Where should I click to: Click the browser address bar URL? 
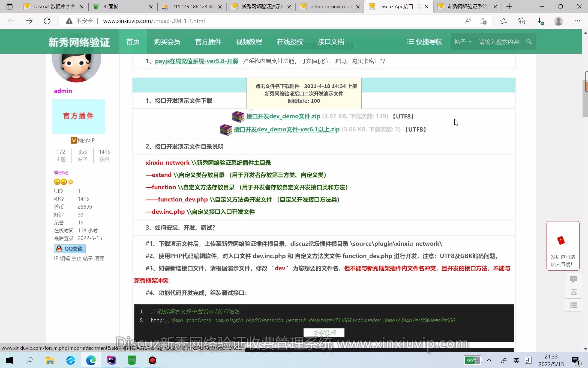pos(154,21)
